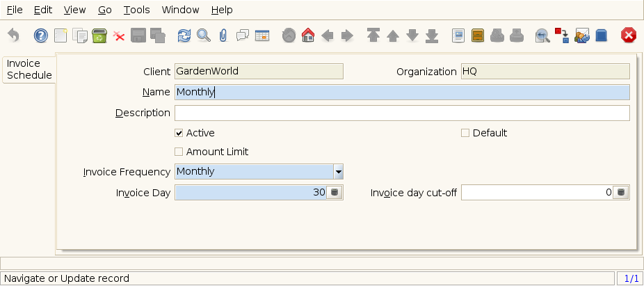Open calculator button for Invoice Day
This screenshot has width=644, height=286.
pyautogui.click(x=335, y=193)
